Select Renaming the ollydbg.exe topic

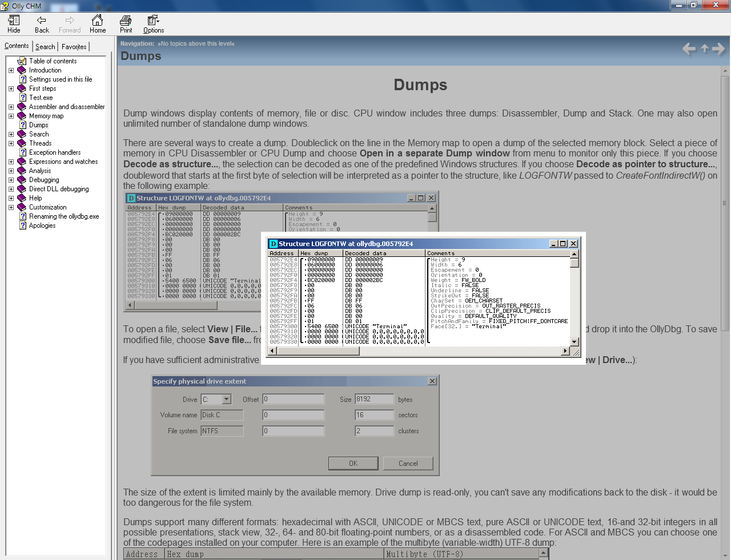tap(64, 216)
